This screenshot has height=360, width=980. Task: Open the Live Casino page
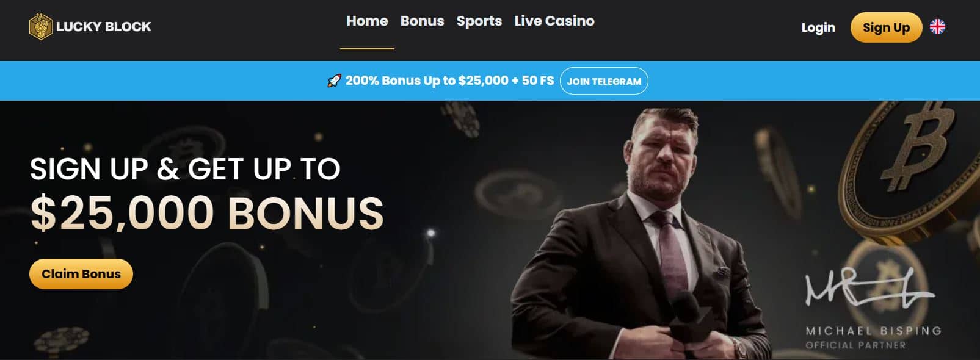click(x=554, y=21)
